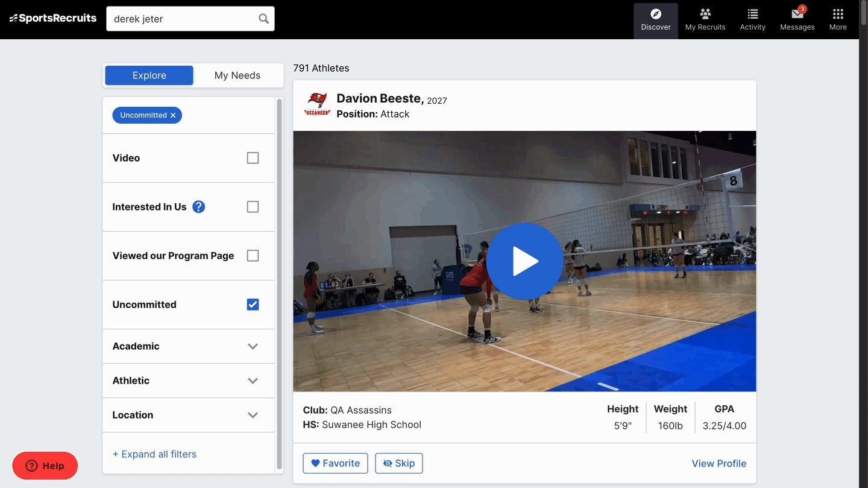Click into the derek jeter search field
This screenshot has height=488, width=868.
pos(190,19)
